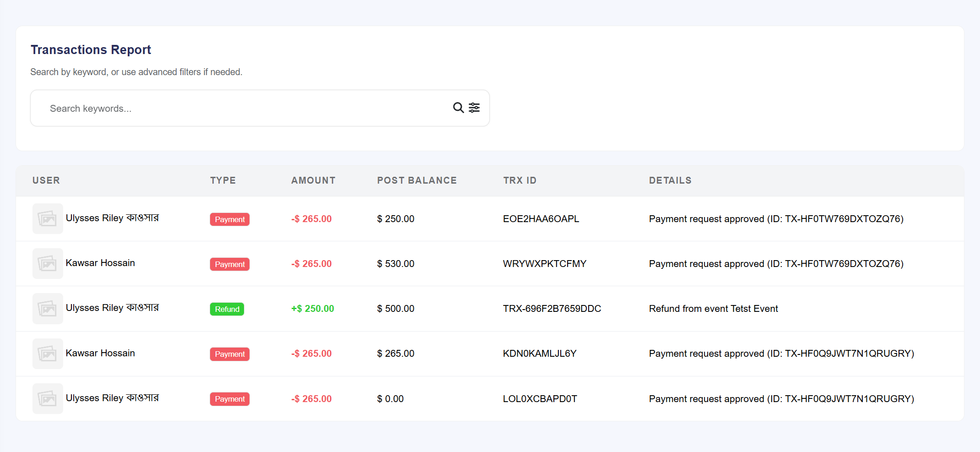This screenshot has height=452, width=980.
Task: Click the avatar next to the Refund row
Action: 47,308
